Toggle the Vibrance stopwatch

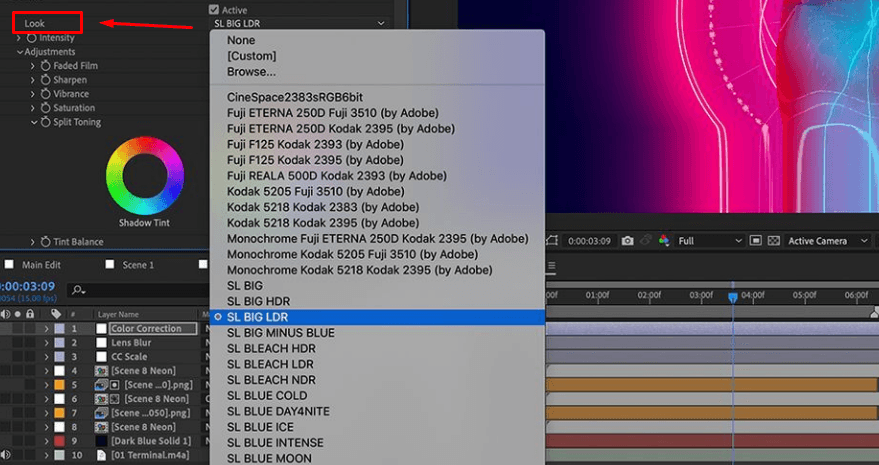click(45, 94)
